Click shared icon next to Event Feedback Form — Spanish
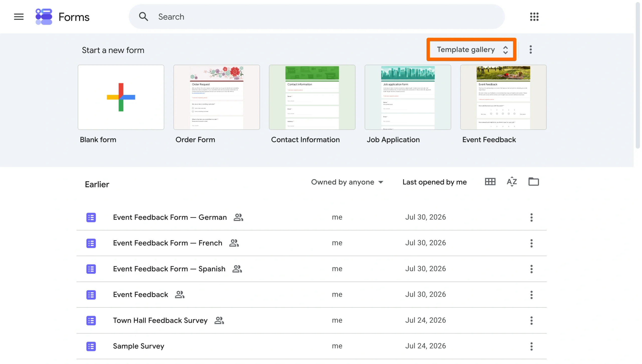 pyautogui.click(x=237, y=269)
